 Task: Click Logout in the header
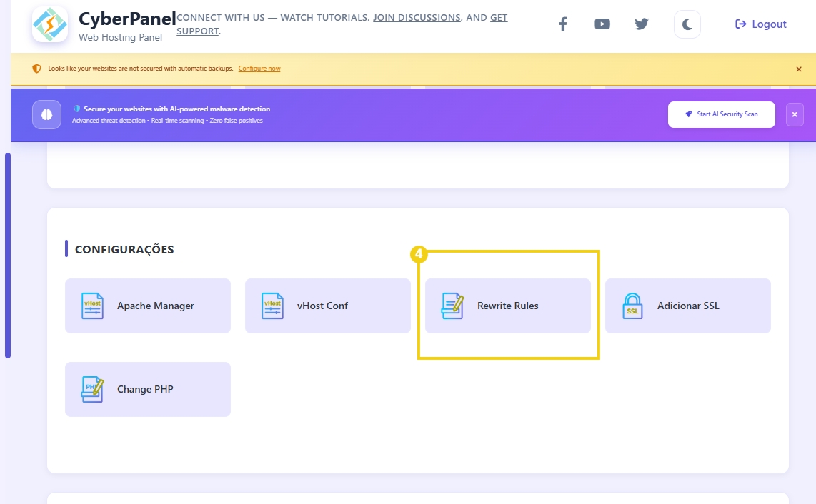pyautogui.click(x=760, y=24)
